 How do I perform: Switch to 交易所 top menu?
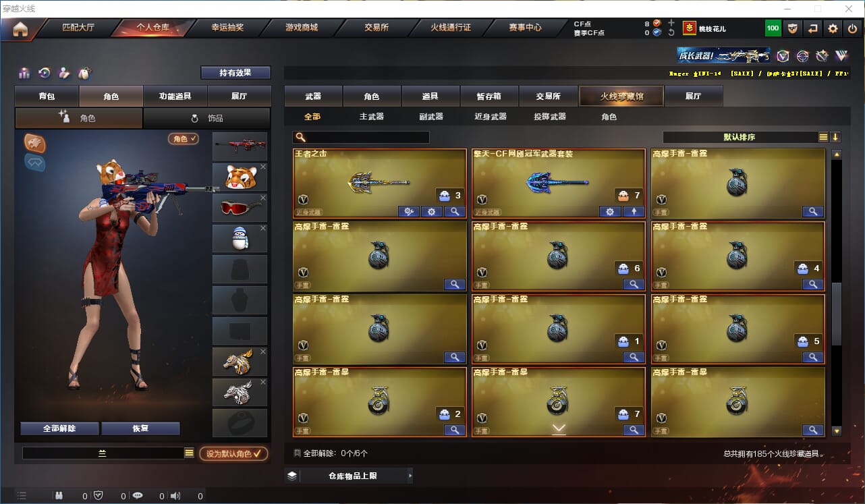click(x=376, y=28)
